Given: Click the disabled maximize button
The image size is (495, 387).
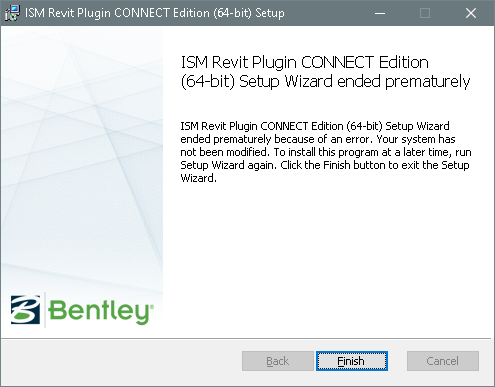Looking at the screenshot, I should 425,13.
